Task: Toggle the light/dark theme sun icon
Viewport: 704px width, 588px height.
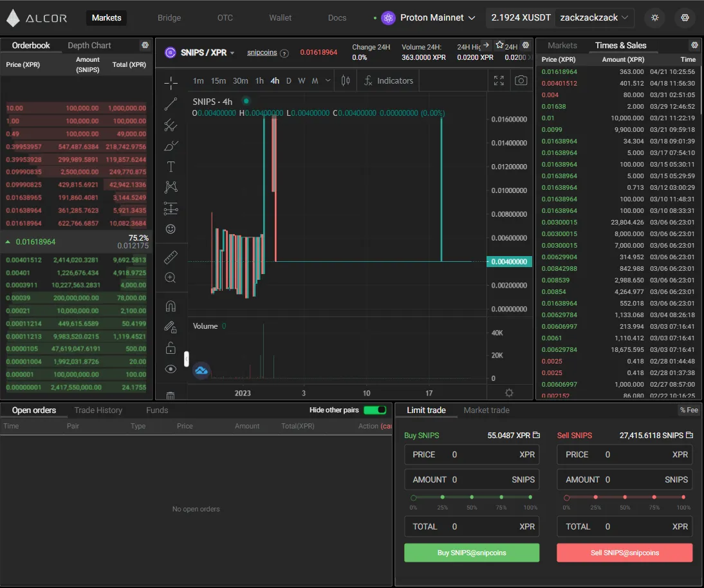Action: 655,18
